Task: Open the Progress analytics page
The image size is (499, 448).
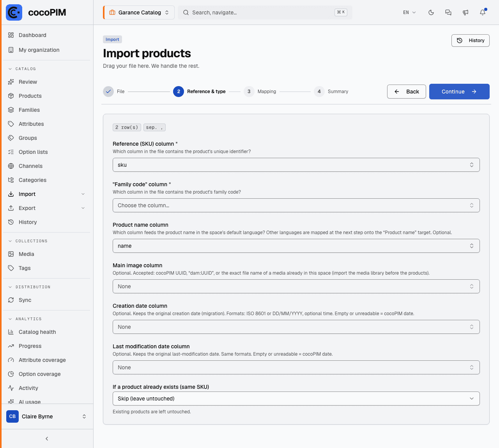Action: (x=47, y=346)
